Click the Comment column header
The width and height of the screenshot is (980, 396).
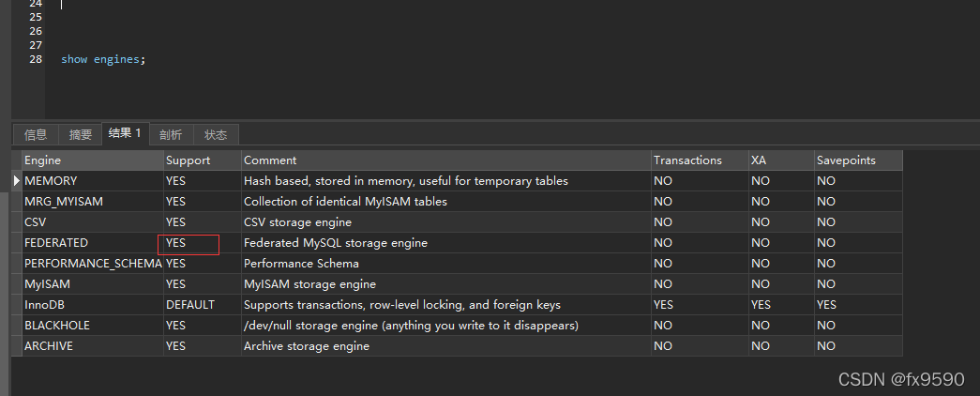tap(445, 160)
